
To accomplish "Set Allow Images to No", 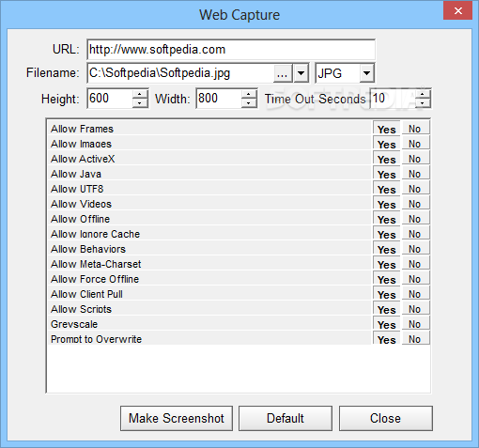I will point(415,144).
